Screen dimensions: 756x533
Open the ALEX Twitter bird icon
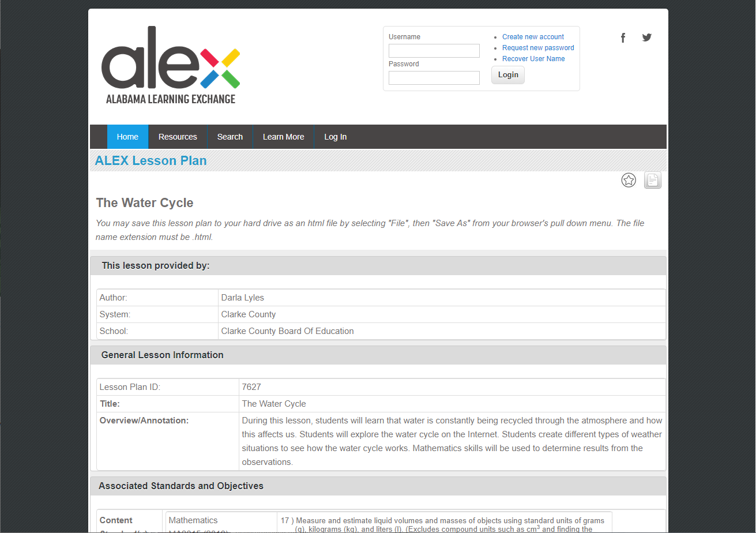click(x=647, y=37)
